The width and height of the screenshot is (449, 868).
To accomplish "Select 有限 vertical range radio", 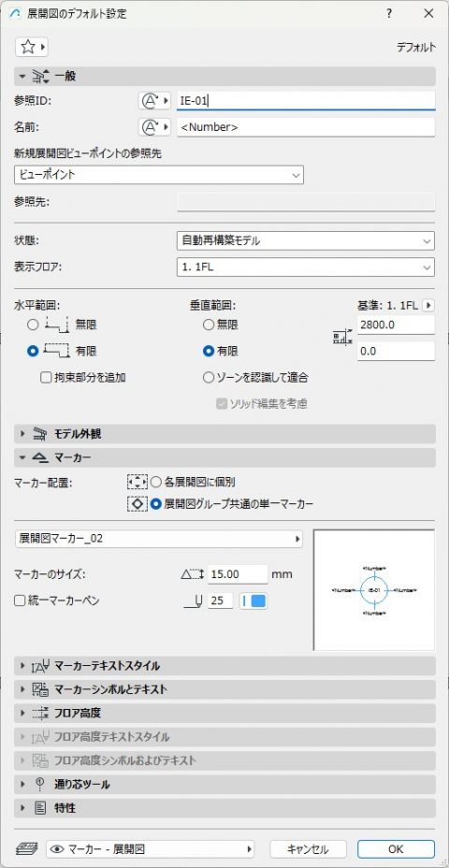I will pos(209,351).
